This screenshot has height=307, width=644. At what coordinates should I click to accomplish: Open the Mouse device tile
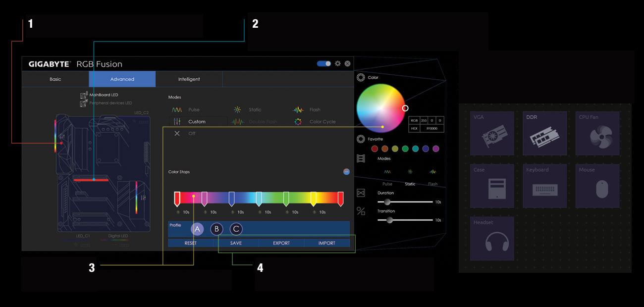click(x=597, y=186)
